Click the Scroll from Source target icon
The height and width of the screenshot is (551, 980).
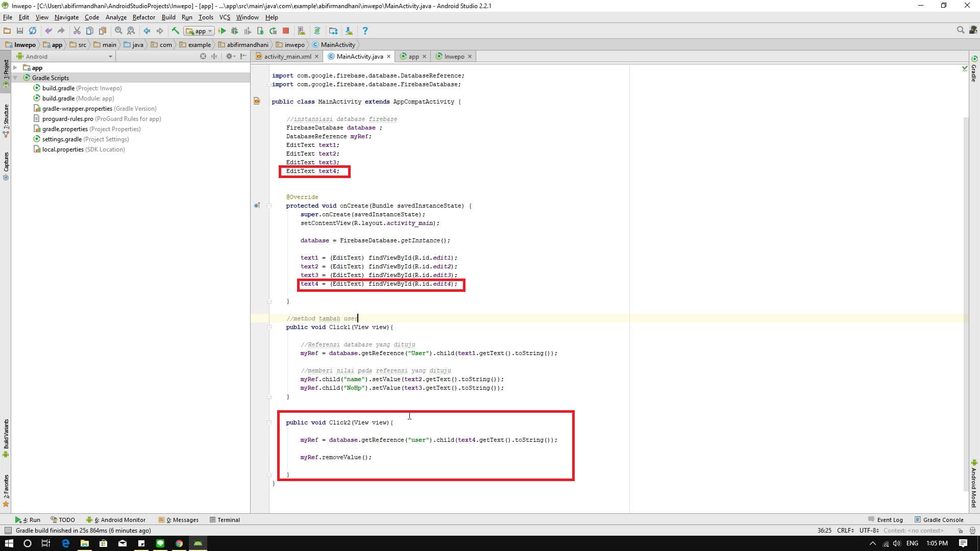pos(203,56)
